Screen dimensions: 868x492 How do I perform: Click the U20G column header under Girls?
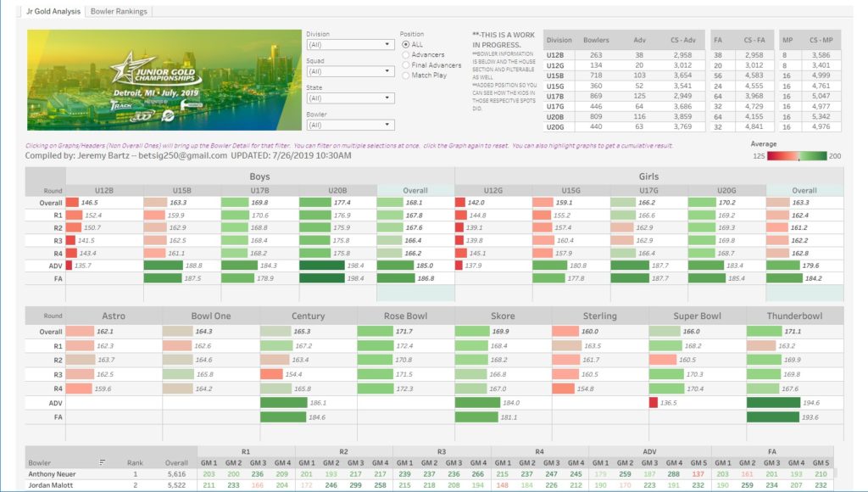point(726,190)
